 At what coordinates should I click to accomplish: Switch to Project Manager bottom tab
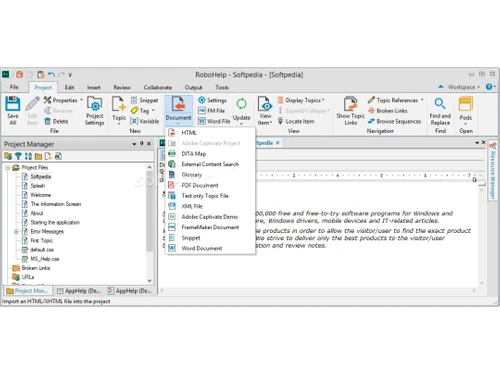pos(28,291)
